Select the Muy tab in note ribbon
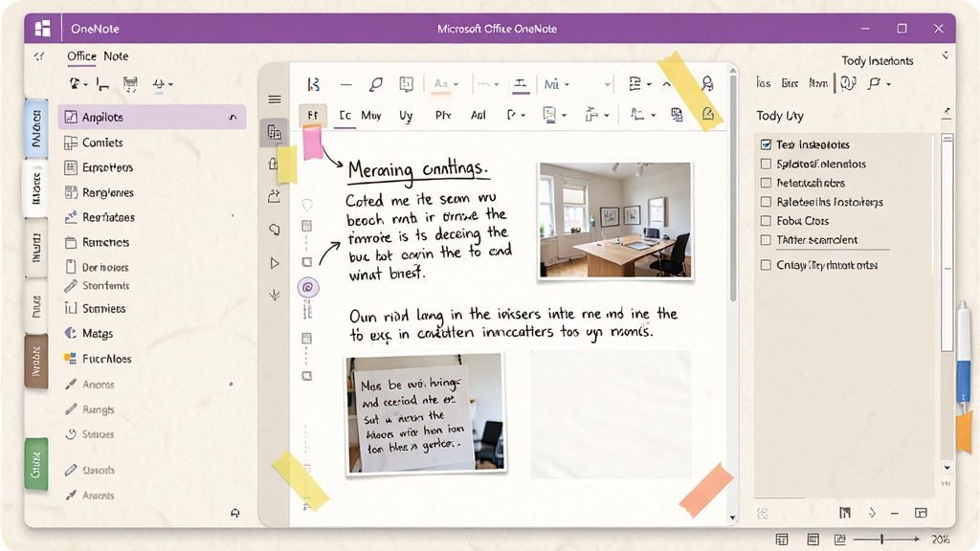Image resolution: width=980 pixels, height=551 pixels. pyautogui.click(x=371, y=115)
